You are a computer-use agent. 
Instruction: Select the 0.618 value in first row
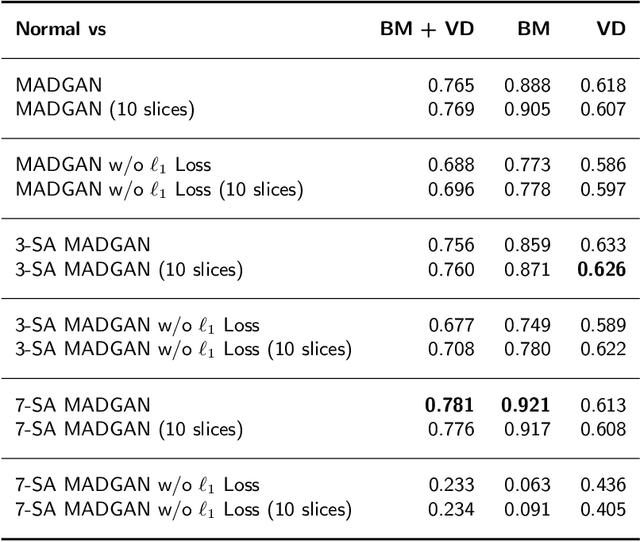pyautogui.click(x=603, y=85)
